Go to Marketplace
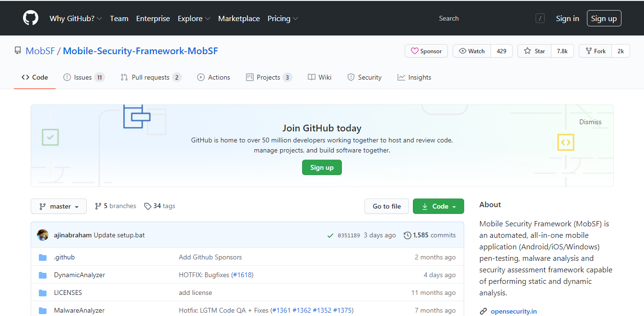This screenshot has height=316, width=644. pos(239,18)
